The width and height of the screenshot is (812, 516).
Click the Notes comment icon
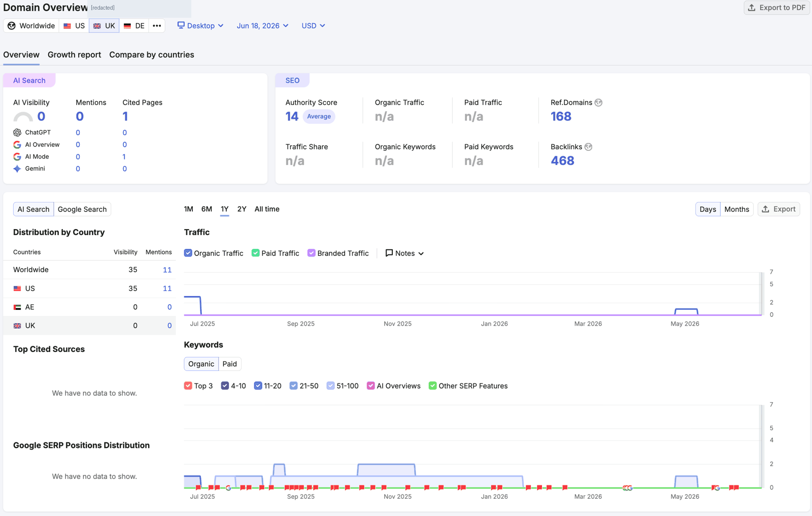pos(389,253)
